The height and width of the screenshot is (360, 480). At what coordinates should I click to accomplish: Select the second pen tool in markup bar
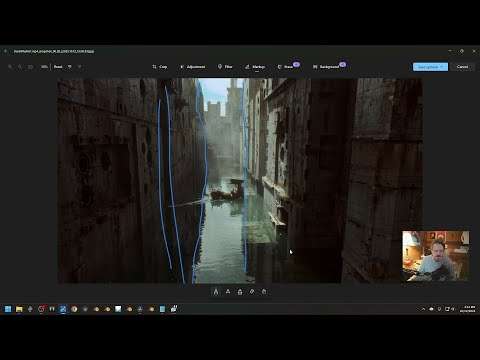click(x=228, y=292)
